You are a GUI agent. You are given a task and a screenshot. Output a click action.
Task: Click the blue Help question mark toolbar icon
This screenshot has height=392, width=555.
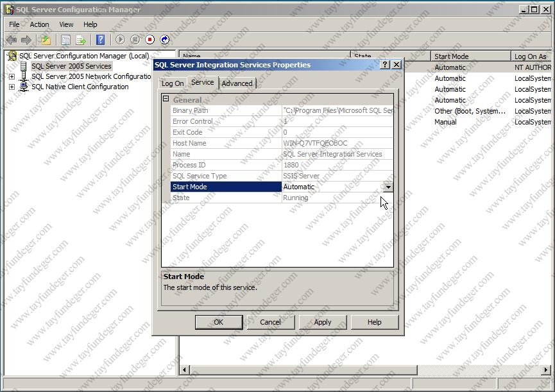point(101,40)
